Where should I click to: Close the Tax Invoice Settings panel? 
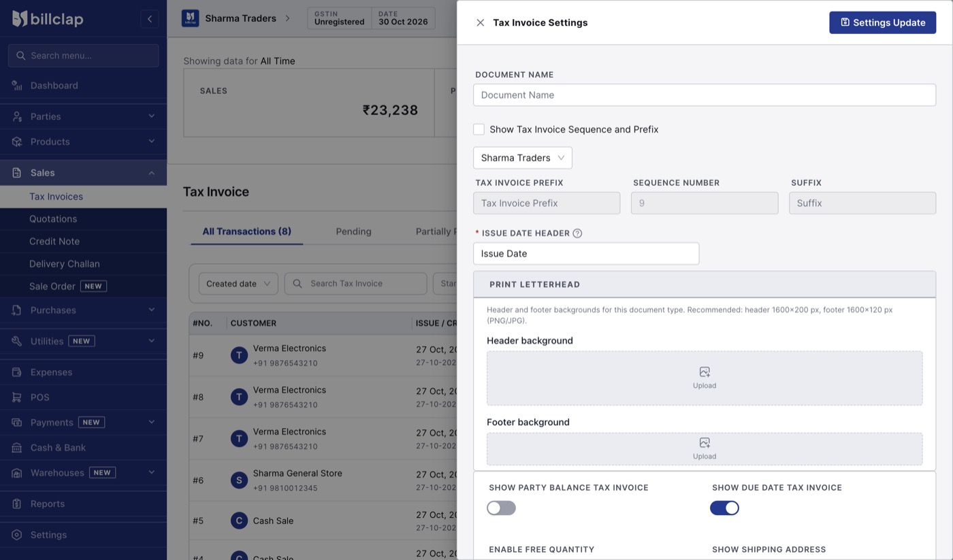pyautogui.click(x=480, y=22)
